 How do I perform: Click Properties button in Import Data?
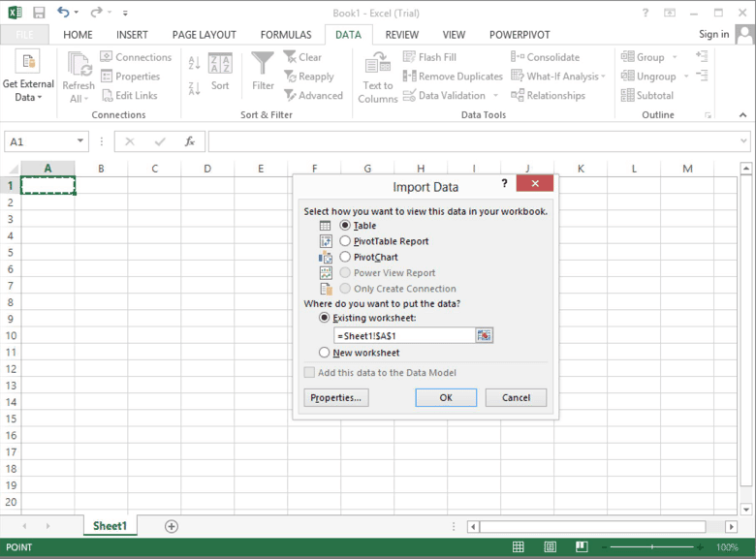[x=336, y=397]
